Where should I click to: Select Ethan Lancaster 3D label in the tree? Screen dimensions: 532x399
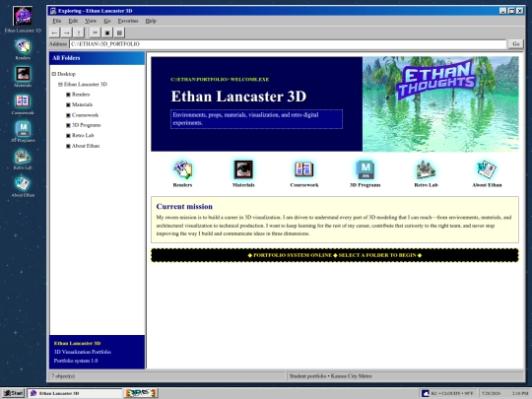pyautogui.click(x=86, y=84)
